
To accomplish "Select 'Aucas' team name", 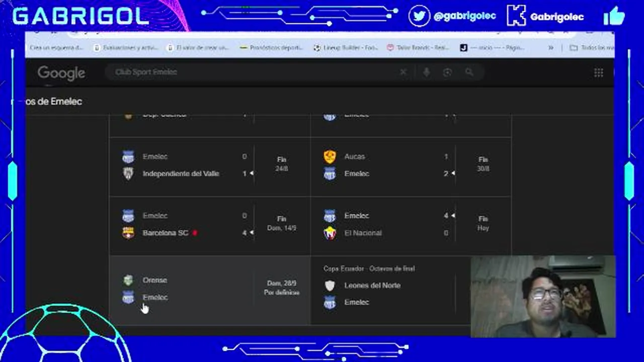I will click(355, 157).
